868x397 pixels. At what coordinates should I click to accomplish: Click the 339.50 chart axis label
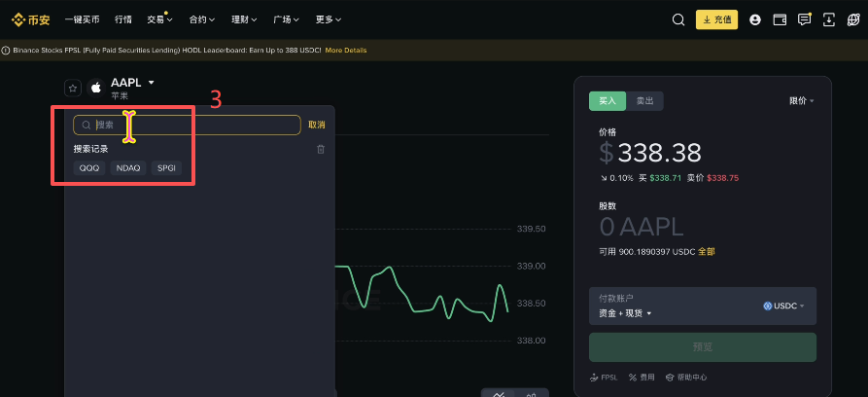click(x=531, y=229)
